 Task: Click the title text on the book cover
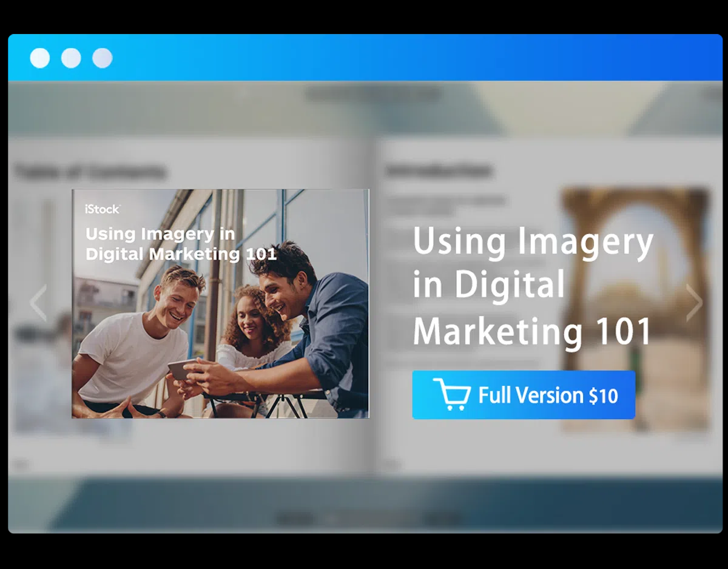[x=181, y=244]
